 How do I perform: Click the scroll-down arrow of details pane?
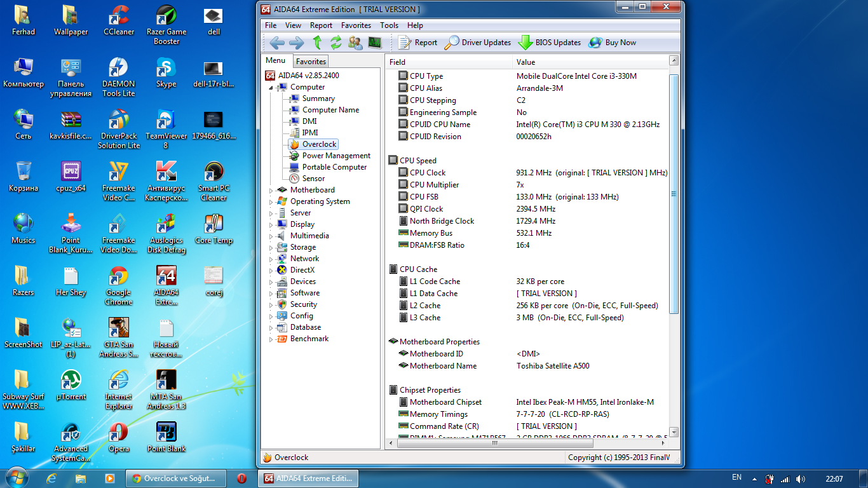(674, 432)
